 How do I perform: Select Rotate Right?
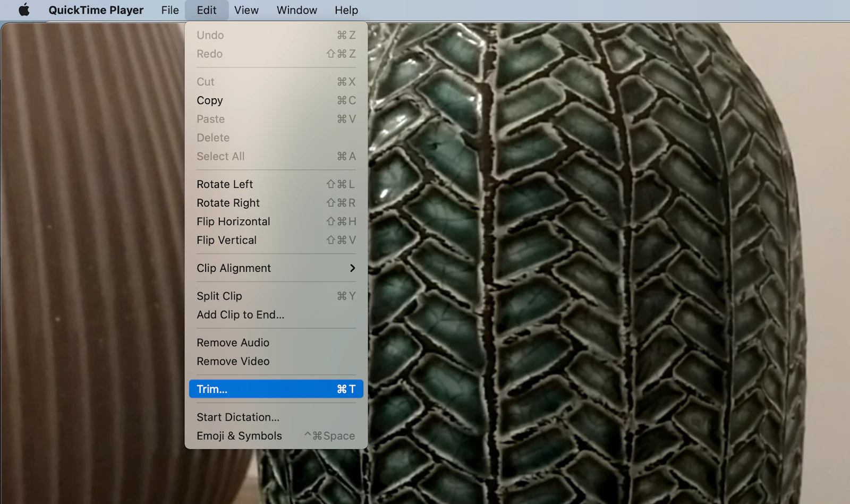tap(228, 203)
